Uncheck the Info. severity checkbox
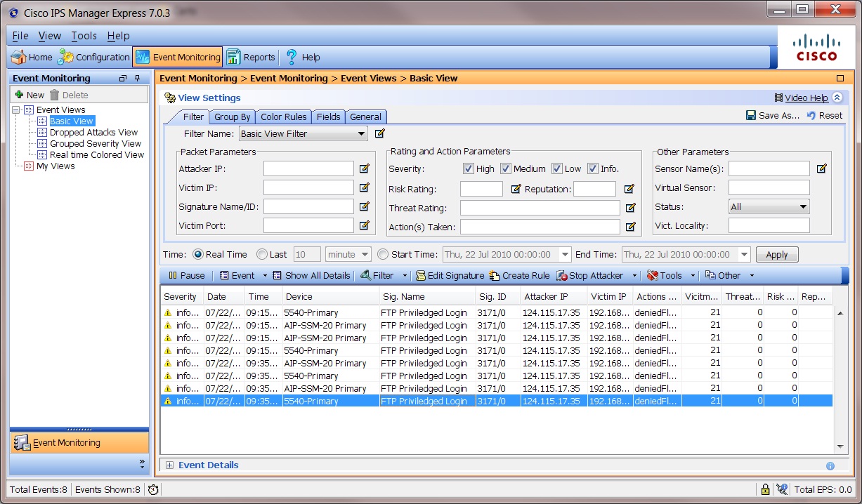 click(x=593, y=168)
